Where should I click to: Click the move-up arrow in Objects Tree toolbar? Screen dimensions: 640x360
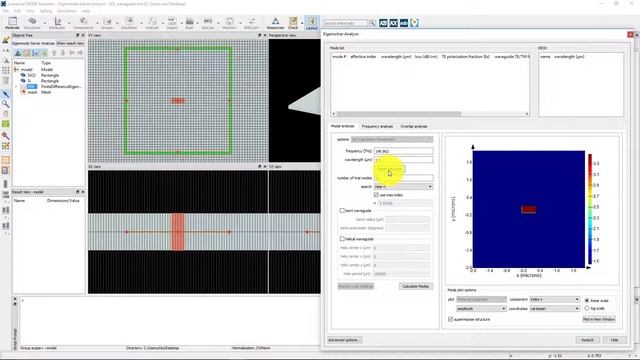click(54, 53)
